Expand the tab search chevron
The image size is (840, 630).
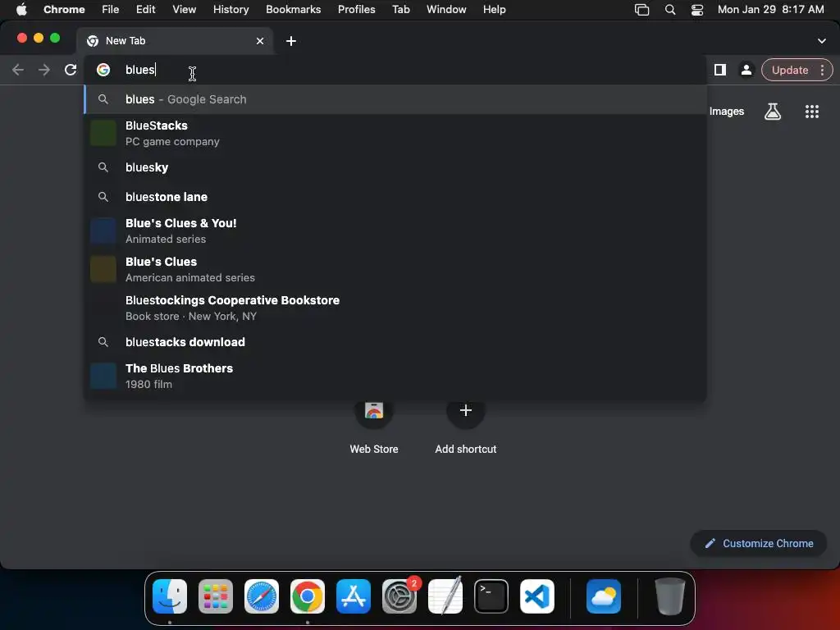(821, 41)
